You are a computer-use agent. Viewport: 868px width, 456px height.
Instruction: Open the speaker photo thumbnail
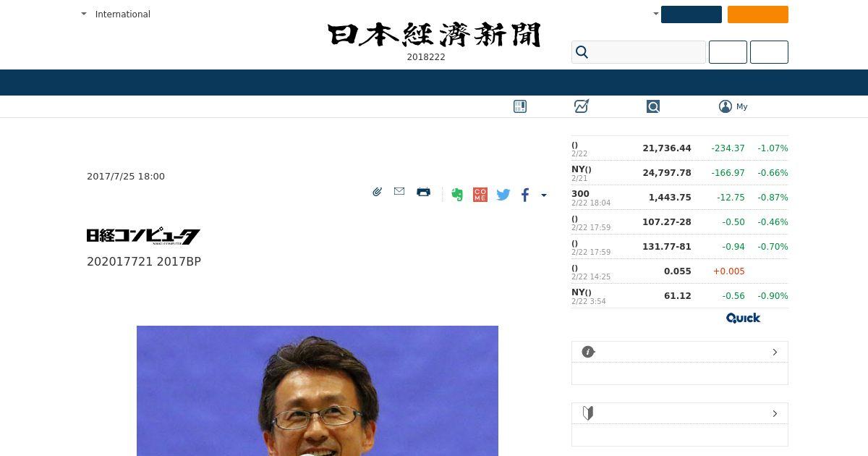[318, 391]
